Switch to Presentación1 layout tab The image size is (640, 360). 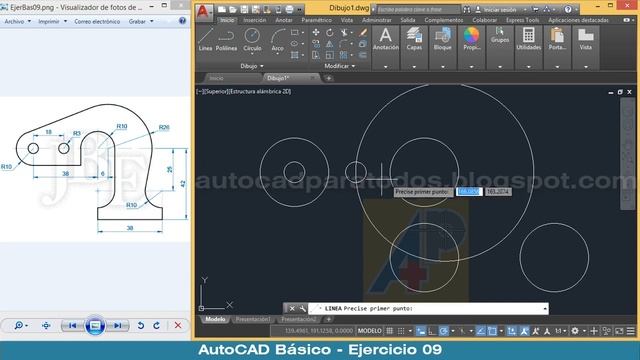click(x=253, y=319)
